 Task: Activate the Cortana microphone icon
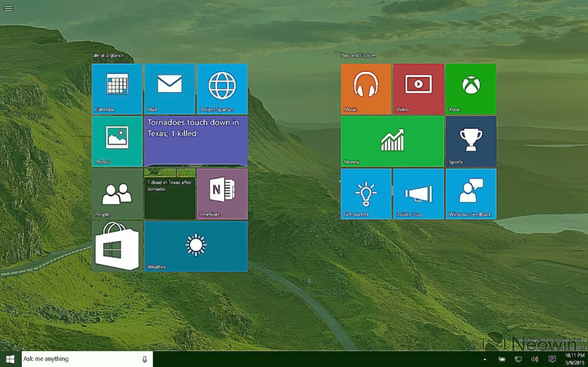pos(145,359)
